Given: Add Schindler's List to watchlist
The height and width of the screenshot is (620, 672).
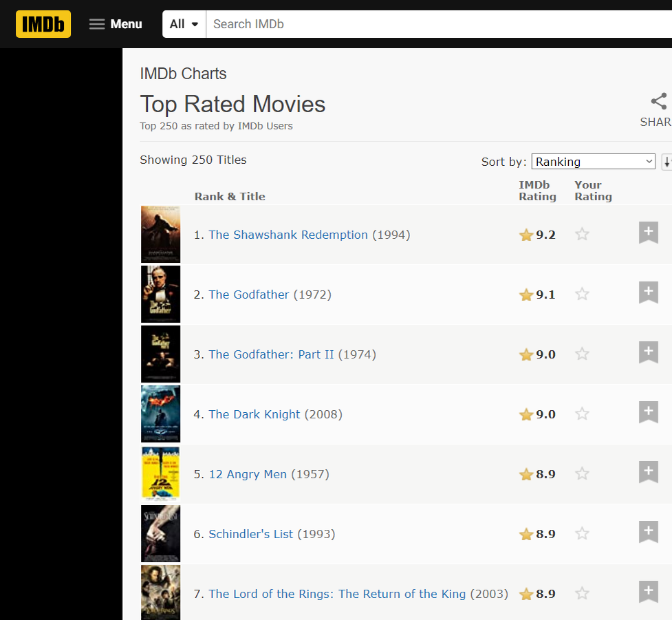Looking at the screenshot, I should tap(649, 532).
